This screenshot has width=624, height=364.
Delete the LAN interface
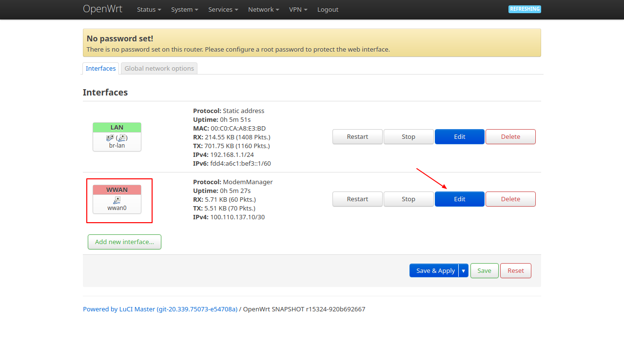(x=510, y=137)
